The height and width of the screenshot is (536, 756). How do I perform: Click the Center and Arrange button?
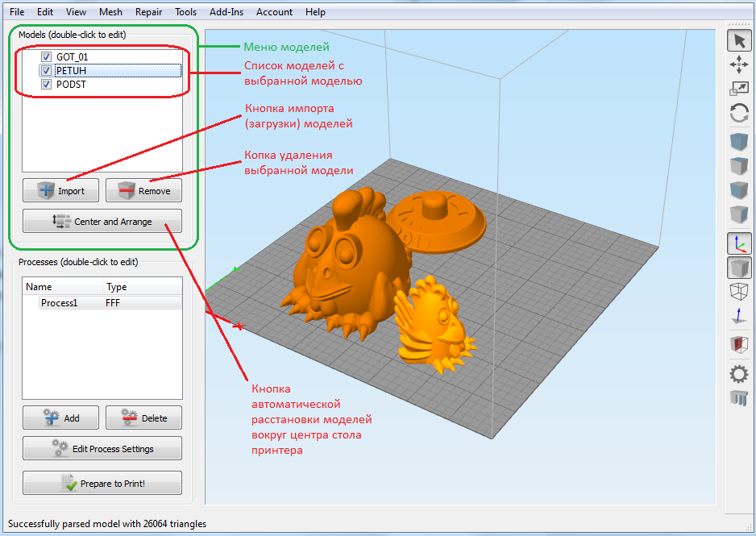pyautogui.click(x=102, y=221)
